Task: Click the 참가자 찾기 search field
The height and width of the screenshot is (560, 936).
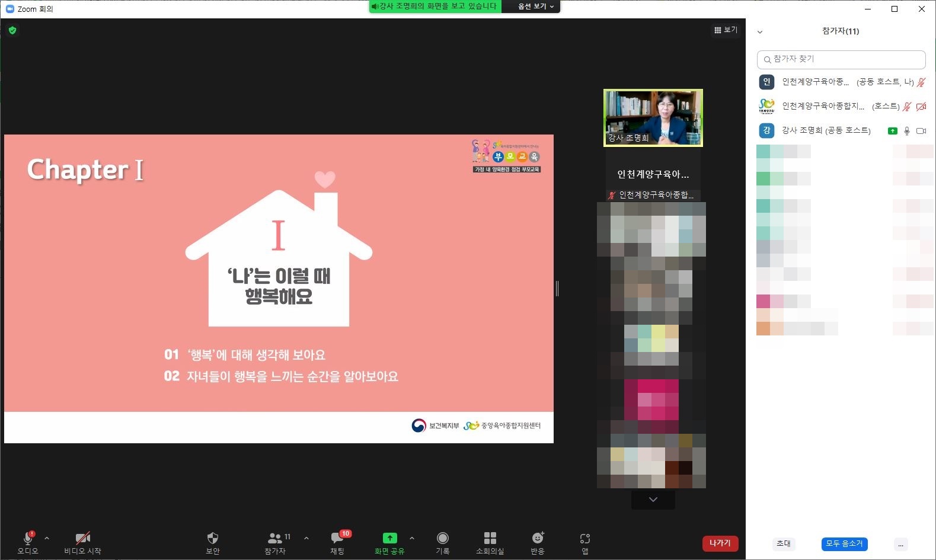Action: click(841, 59)
